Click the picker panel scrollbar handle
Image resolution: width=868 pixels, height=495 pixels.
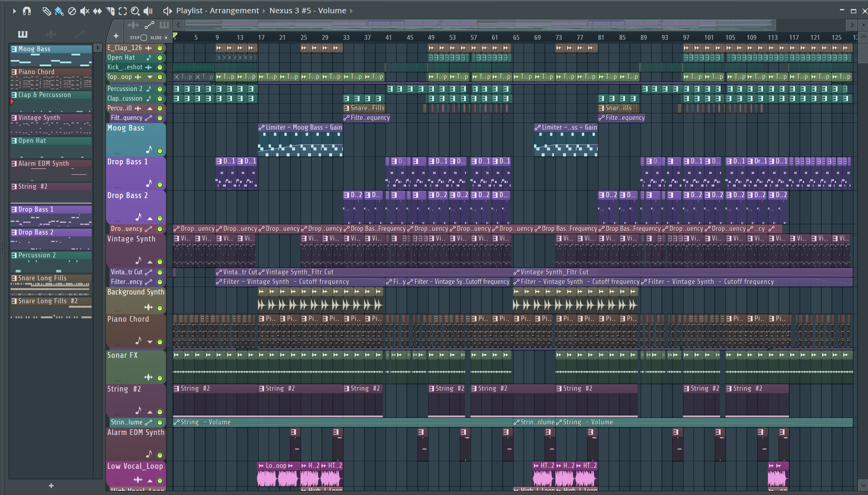[98, 48]
